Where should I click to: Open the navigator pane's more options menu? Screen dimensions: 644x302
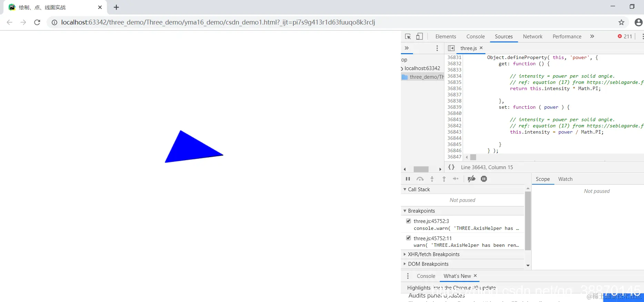click(437, 48)
